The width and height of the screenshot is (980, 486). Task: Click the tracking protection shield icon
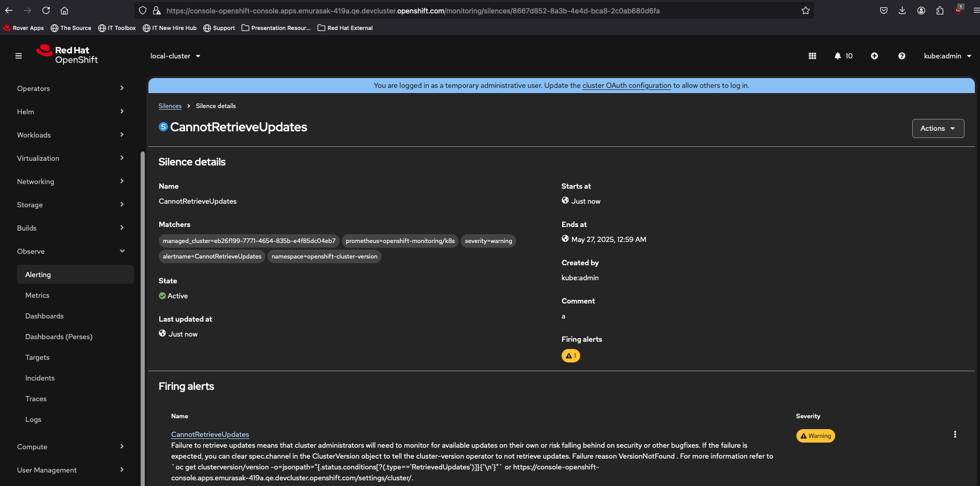[143, 10]
